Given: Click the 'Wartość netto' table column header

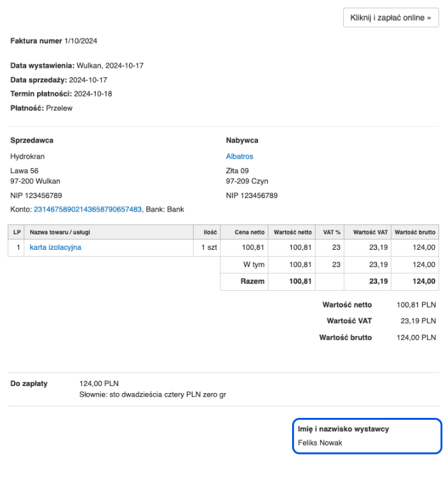Looking at the screenshot, I should tap(292, 233).
